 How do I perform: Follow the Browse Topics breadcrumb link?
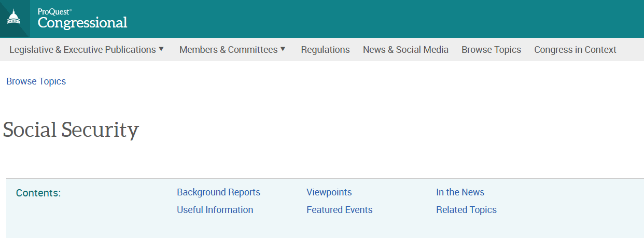click(x=36, y=81)
